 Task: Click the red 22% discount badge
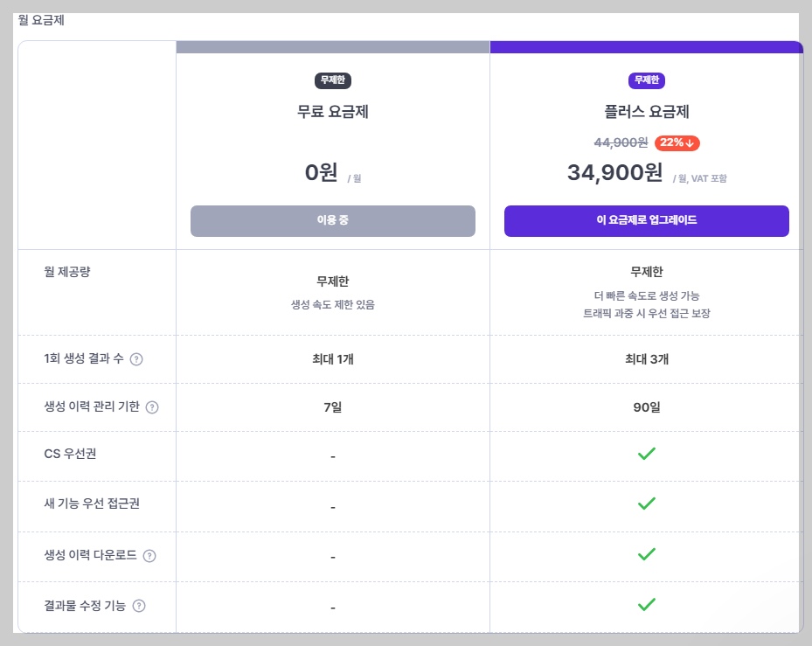click(677, 143)
